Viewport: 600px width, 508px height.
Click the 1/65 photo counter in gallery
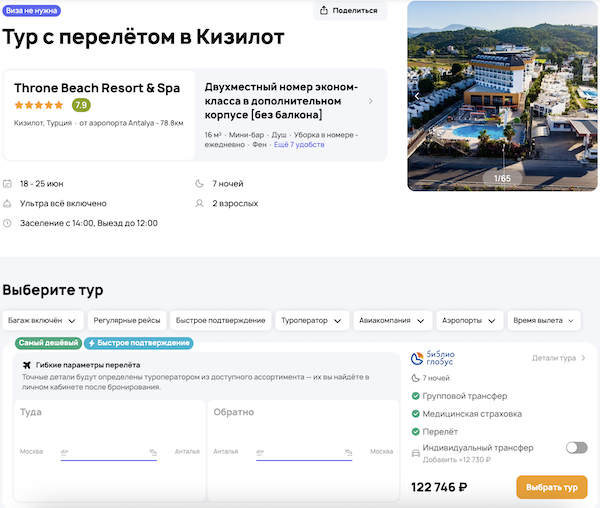(x=502, y=178)
